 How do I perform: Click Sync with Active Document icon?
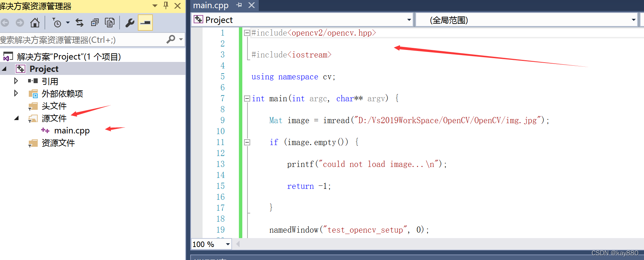point(80,23)
